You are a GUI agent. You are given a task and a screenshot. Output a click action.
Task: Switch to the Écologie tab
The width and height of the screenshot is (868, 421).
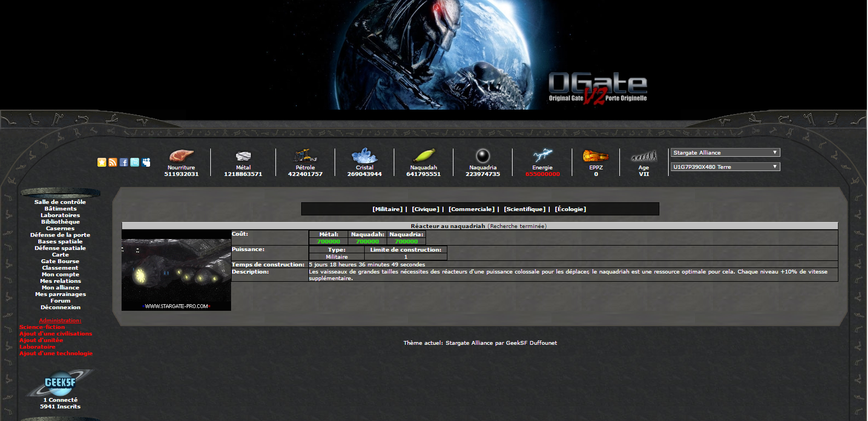coord(570,209)
